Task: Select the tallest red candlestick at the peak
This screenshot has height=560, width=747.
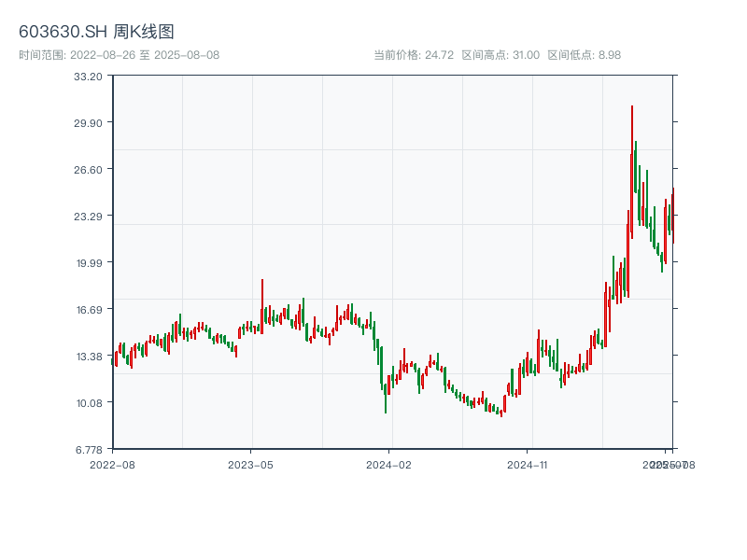Action: pos(632,172)
